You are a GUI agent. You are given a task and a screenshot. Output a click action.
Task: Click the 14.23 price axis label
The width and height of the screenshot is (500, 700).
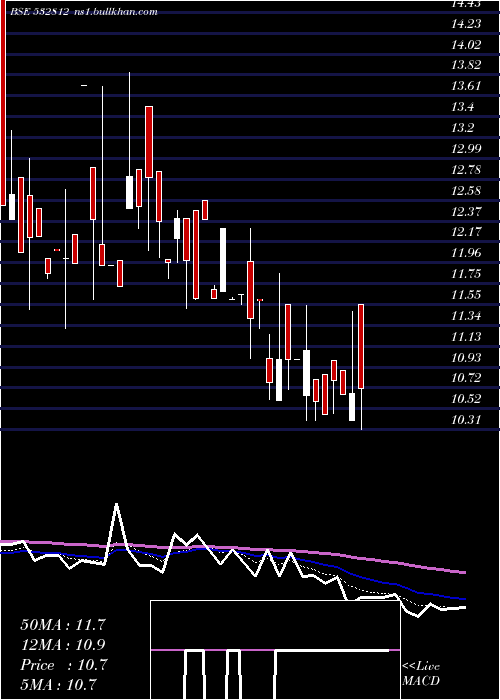click(x=466, y=24)
